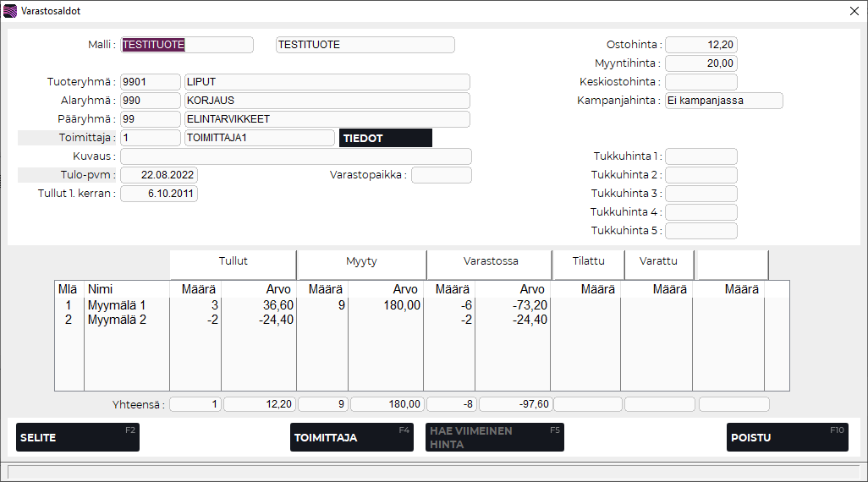Select the Myymälä 1 row in table
Viewport: 868px width, 482px height.
[117, 305]
